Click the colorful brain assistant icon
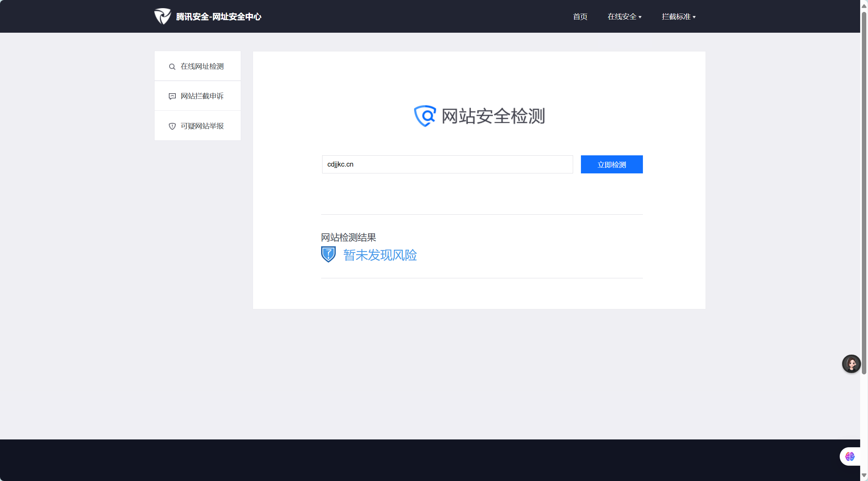Screen dimensions: 868x481 (x=850, y=456)
